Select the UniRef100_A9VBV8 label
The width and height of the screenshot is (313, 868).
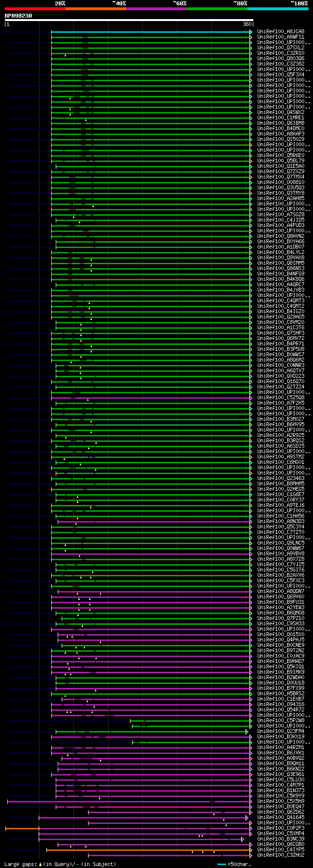click(281, 554)
